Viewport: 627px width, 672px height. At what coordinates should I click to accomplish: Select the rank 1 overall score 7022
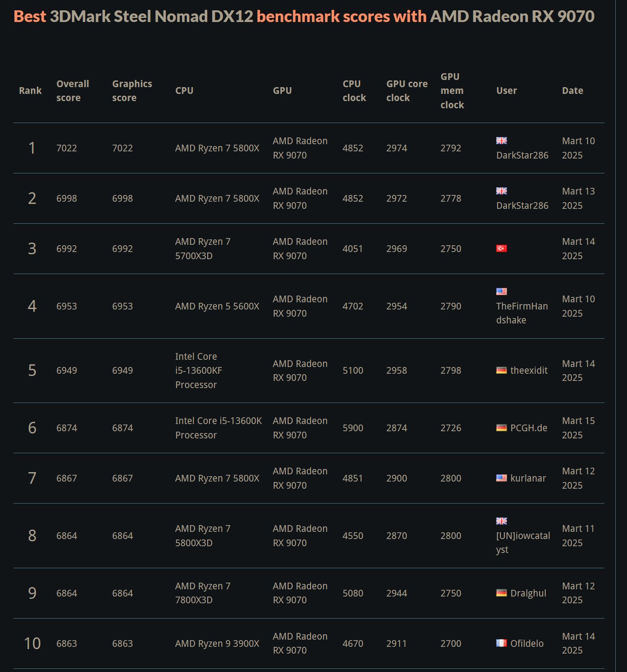pos(67,148)
